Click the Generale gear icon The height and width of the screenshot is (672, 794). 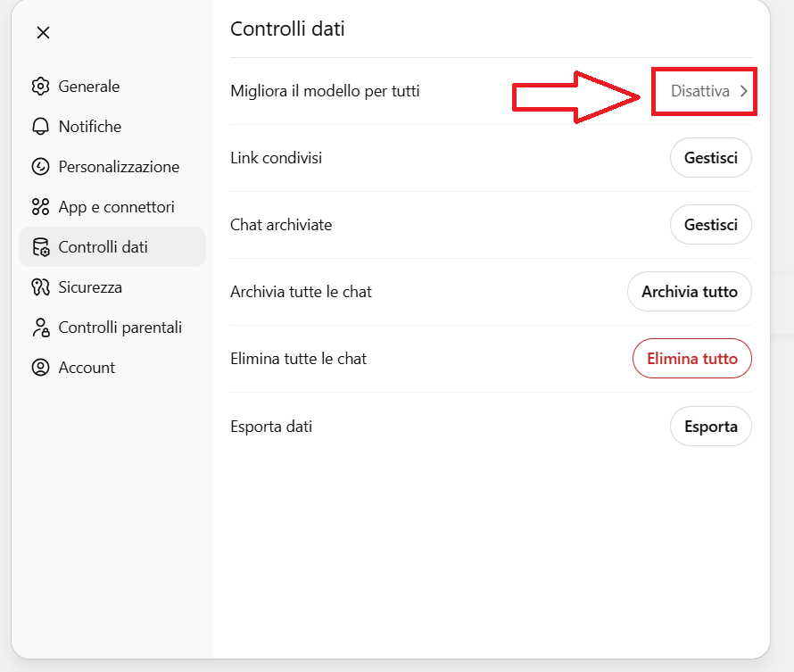pos(40,87)
